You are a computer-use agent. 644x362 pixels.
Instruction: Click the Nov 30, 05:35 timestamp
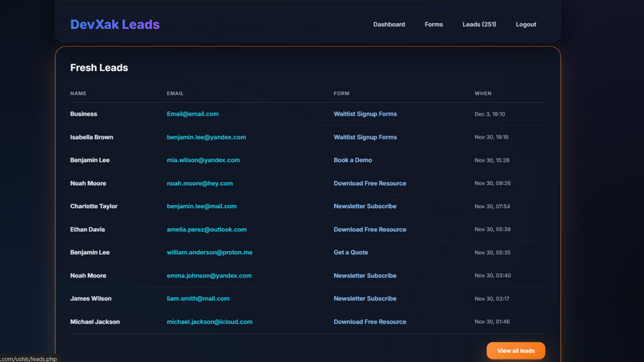coord(492,252)
